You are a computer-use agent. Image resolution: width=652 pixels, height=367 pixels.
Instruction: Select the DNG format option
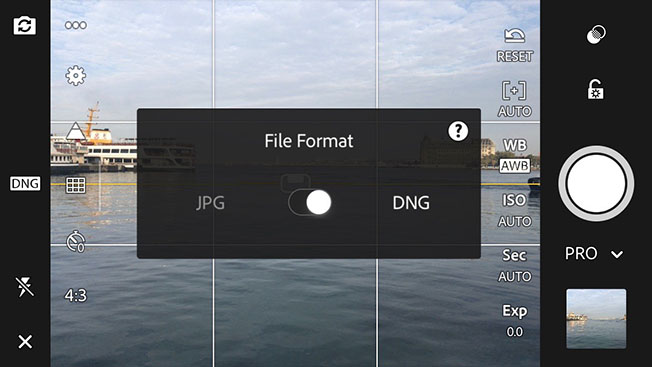pyautogui.click(x=411, y=203)
